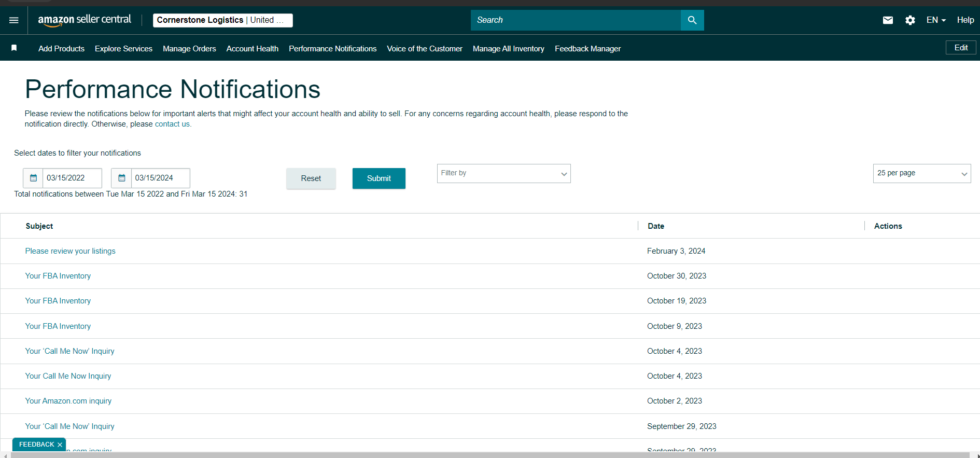Click the date October 9, 2023

(675, 326)
